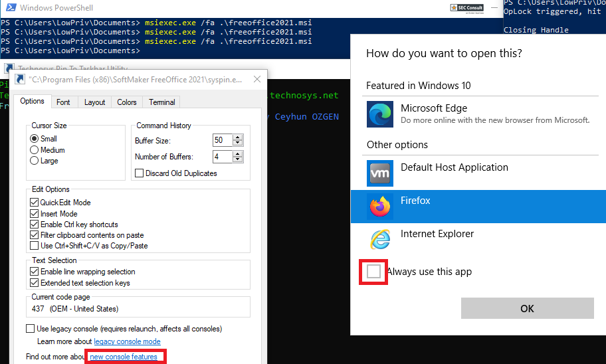Decrease Number of Buffers with down arrow
Viewport: 606px width, 364px height.
click(238, 160)
